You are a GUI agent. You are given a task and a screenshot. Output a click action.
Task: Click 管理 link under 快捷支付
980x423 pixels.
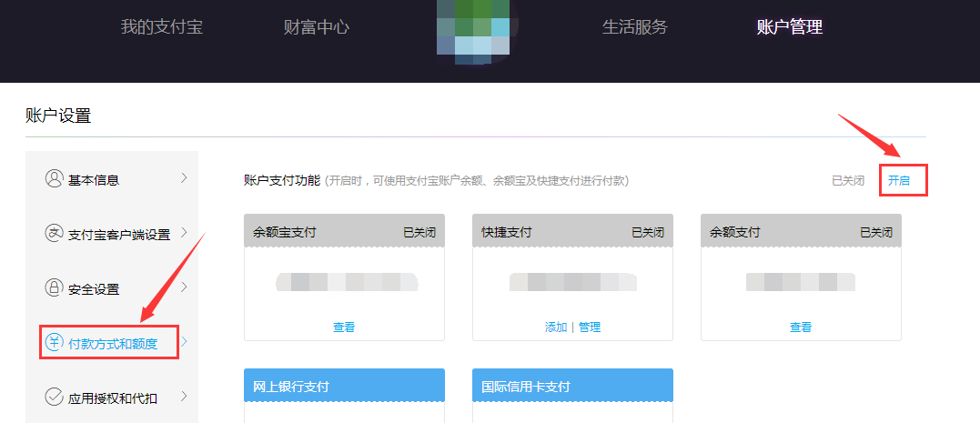[590, 327]
